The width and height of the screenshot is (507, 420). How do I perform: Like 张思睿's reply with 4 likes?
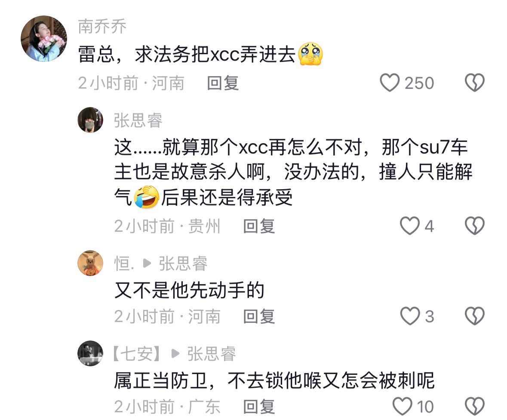click(x=410, y=226)
